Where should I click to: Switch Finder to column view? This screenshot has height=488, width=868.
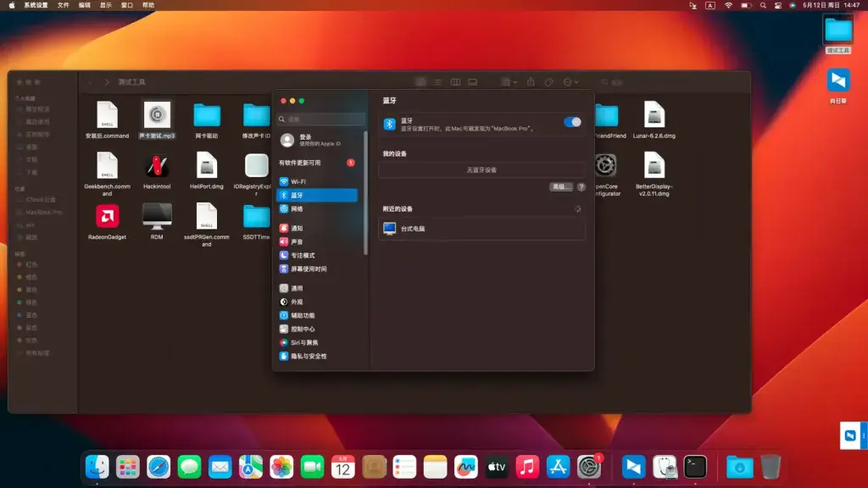(455, 82)
